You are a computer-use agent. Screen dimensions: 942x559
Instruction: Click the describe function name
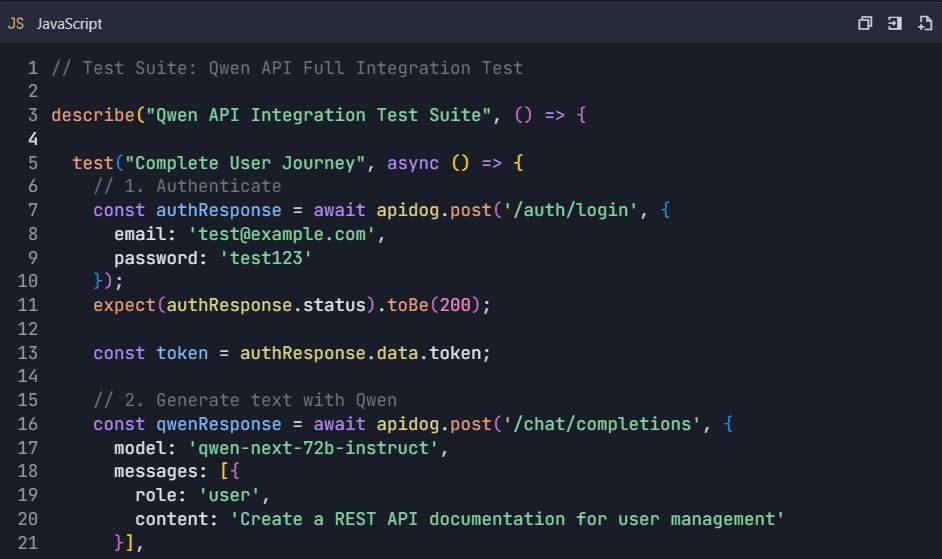point(93,115)
